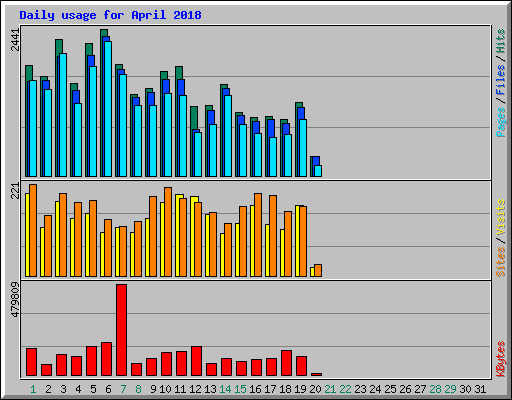
Task: Select day 3 on the x-axis
Action: (63, 389)
